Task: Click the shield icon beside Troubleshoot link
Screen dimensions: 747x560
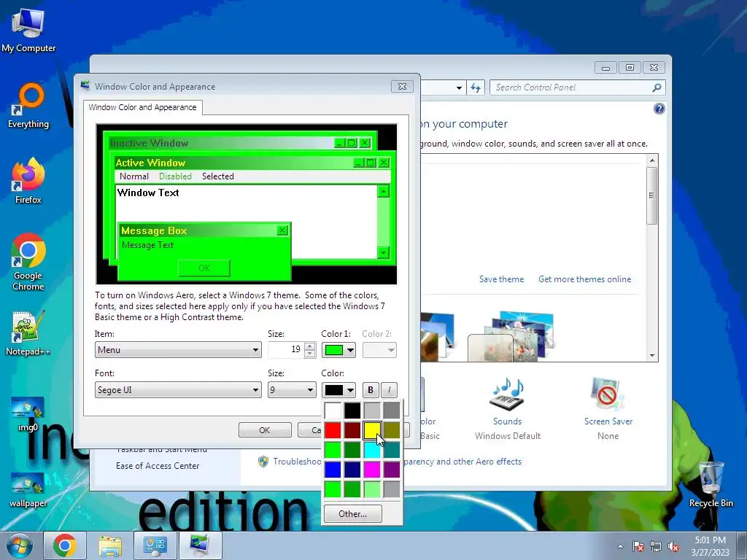Action: (x=263, y=462)
